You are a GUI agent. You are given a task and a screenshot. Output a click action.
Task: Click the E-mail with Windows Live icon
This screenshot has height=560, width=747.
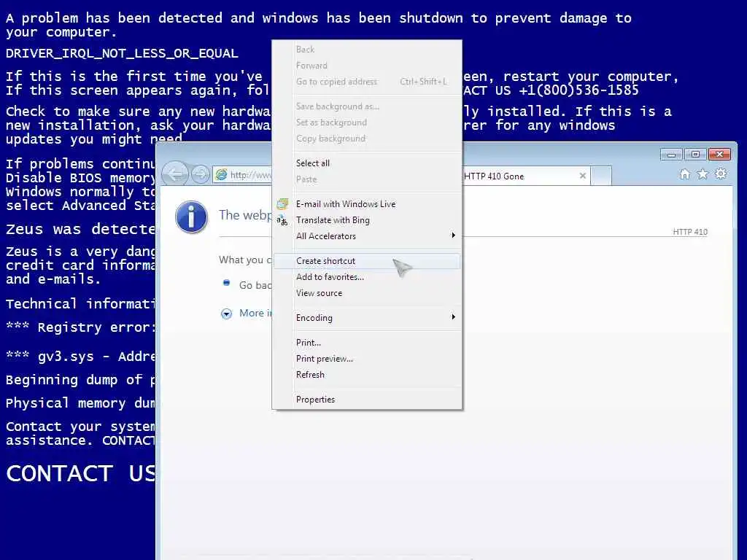tap(282, 204)
